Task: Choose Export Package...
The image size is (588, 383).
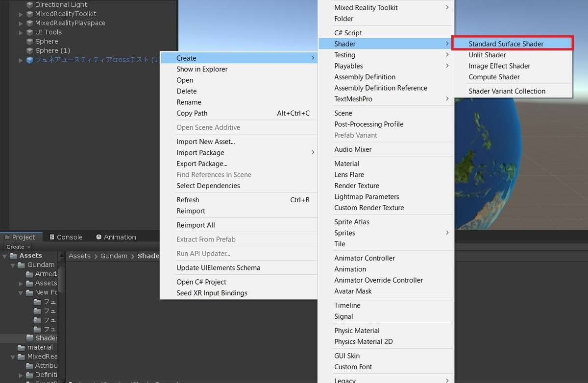Action: click(x=239, y=164)
